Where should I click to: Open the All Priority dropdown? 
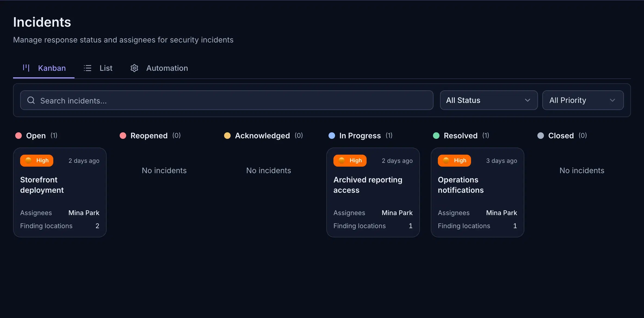pyautogui.click(x=583, y=100)
